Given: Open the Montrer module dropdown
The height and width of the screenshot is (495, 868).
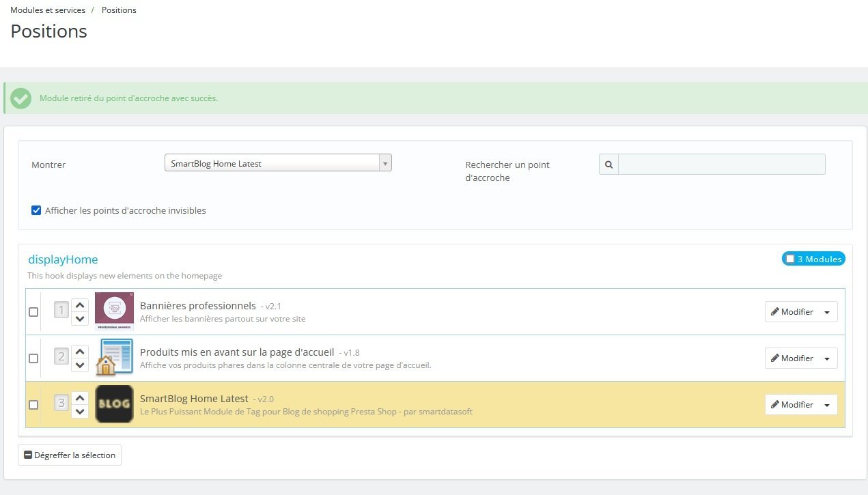Looking at the screenshot, I should pyautogui.click(x=278, y=163).
